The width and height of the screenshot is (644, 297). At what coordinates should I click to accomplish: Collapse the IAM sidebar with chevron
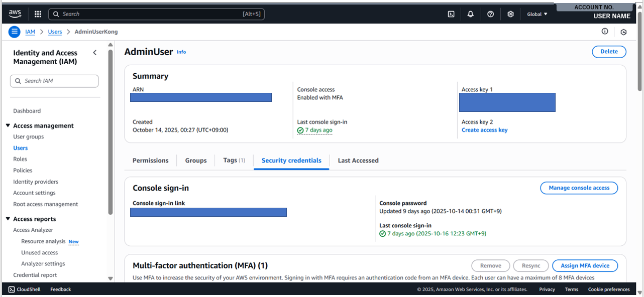pos(95,53)
